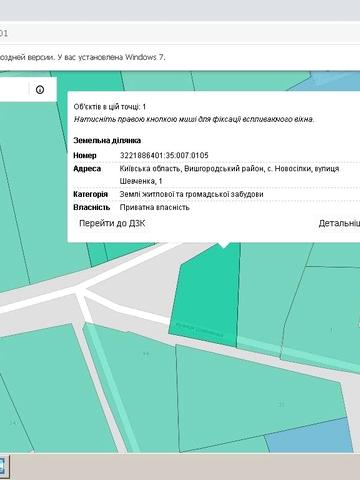Select the cadastral number 3221886401:35:007:0105
Image resolution: width=360 pixels, height=480 pixels.
point(164,155)
